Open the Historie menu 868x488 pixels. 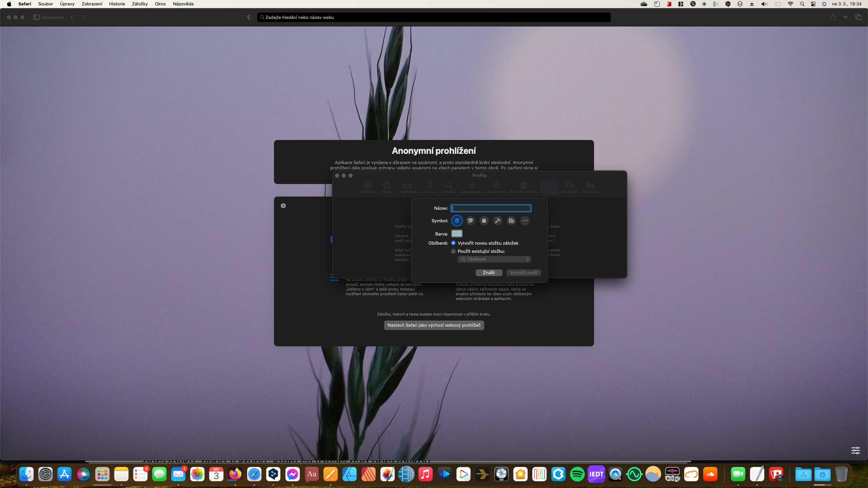(117, 4)
